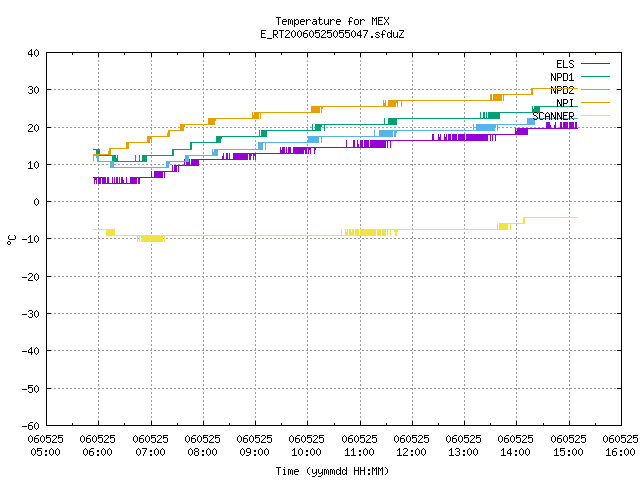The image size is (640, 480).
Task: Click the '07:00' x-axis time label
Action: point(151,452)
